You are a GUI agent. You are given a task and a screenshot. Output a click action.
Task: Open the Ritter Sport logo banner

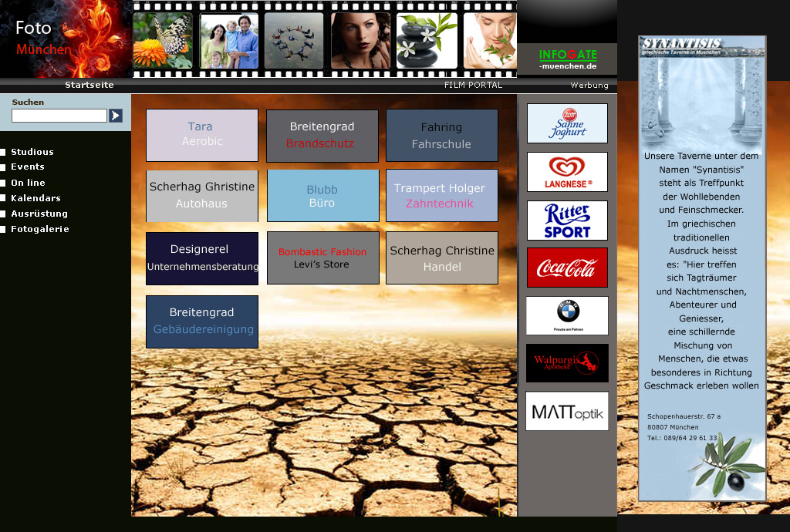pyautogui.click(x=567, y=221)
